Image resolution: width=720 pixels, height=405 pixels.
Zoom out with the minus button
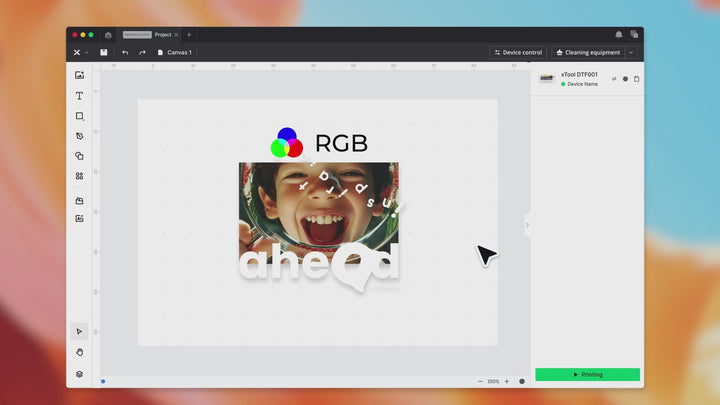(x=480, y=381)
